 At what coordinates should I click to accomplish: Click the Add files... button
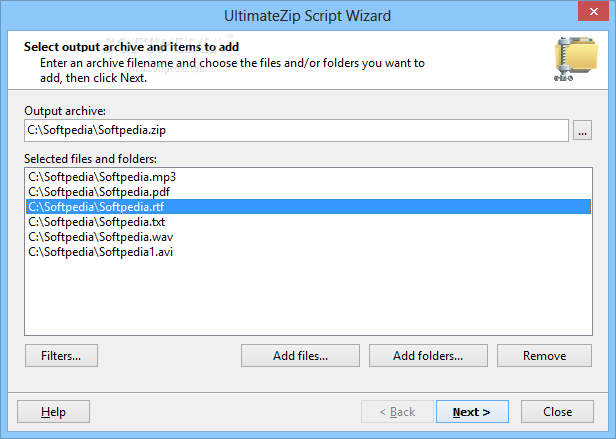[x=300, y=356]
